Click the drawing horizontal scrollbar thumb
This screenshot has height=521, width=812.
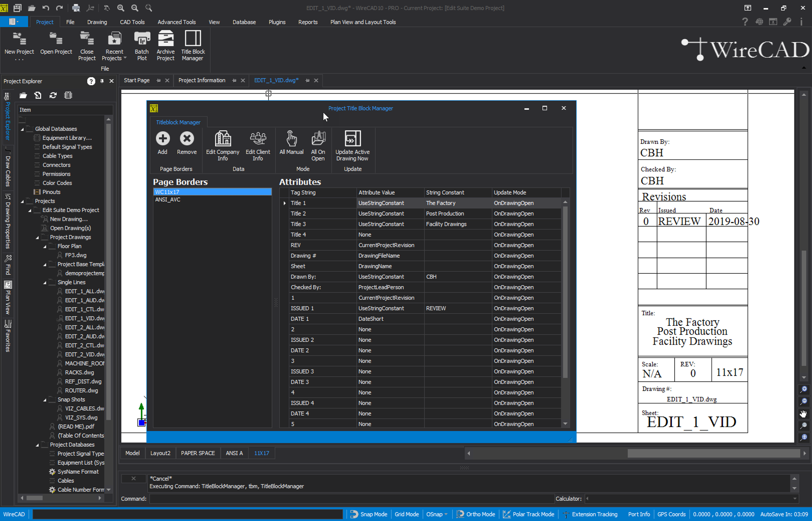714,453
